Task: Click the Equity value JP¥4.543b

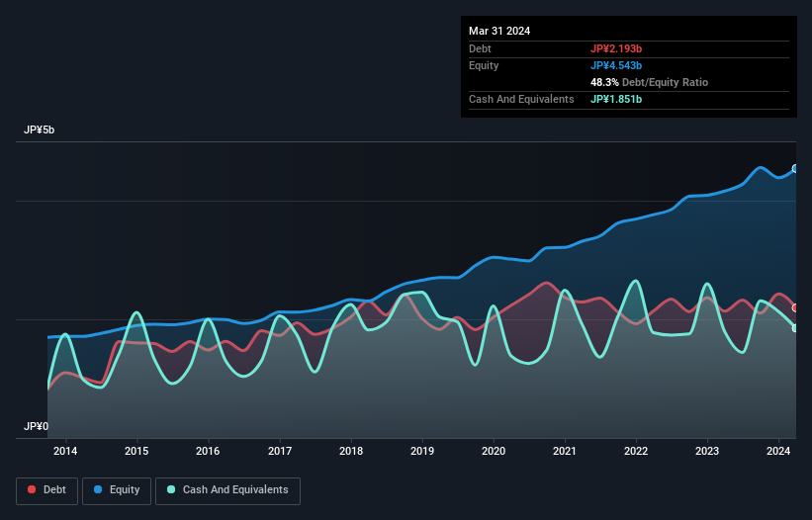Action: point(616,65)
